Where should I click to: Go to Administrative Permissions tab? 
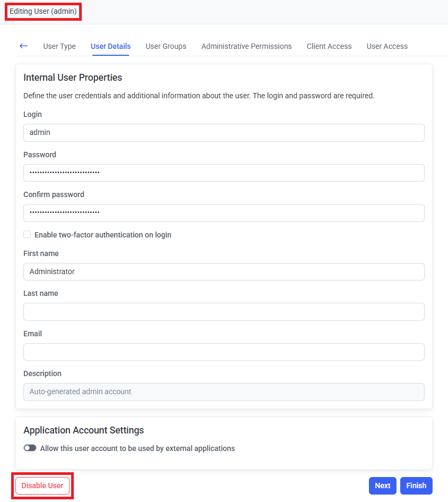[246, 46]
